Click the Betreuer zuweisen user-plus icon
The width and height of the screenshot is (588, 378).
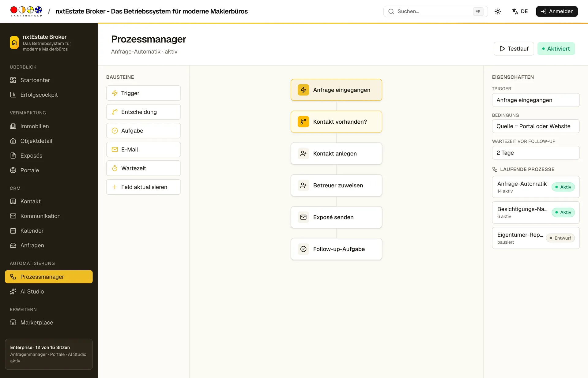303,185
